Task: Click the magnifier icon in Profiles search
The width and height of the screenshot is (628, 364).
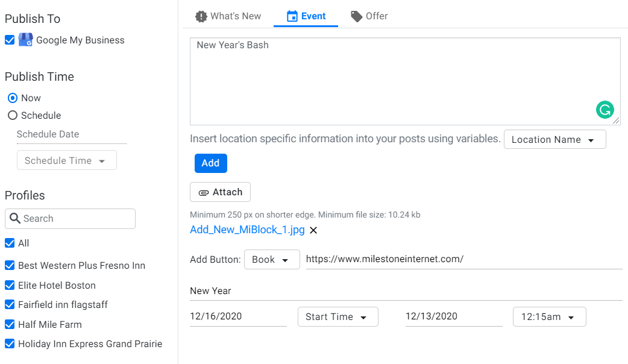Action: coord(15,218)
